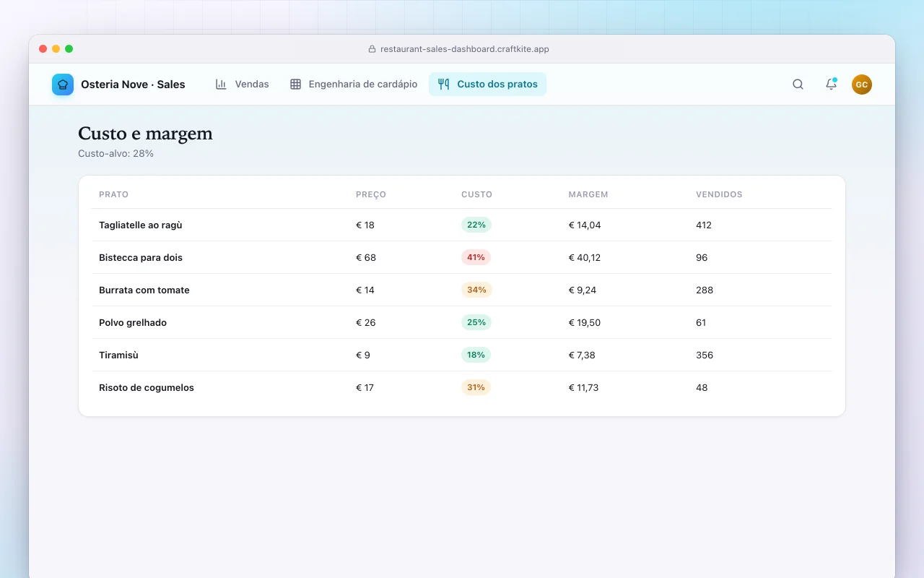924x578 pixels.
Task: Select the Tagliatelle ao ragù dish name
Action: (x=141, y=225)
